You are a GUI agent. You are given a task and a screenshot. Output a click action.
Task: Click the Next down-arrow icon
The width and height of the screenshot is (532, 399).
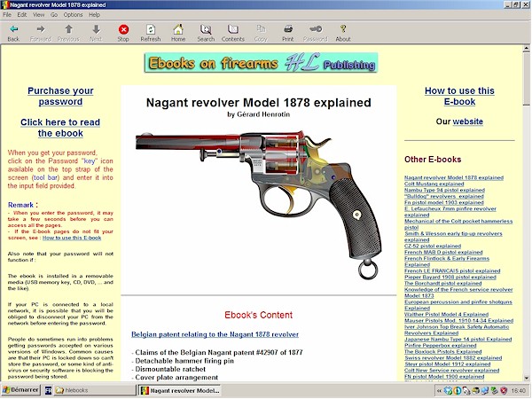point(96,29)
